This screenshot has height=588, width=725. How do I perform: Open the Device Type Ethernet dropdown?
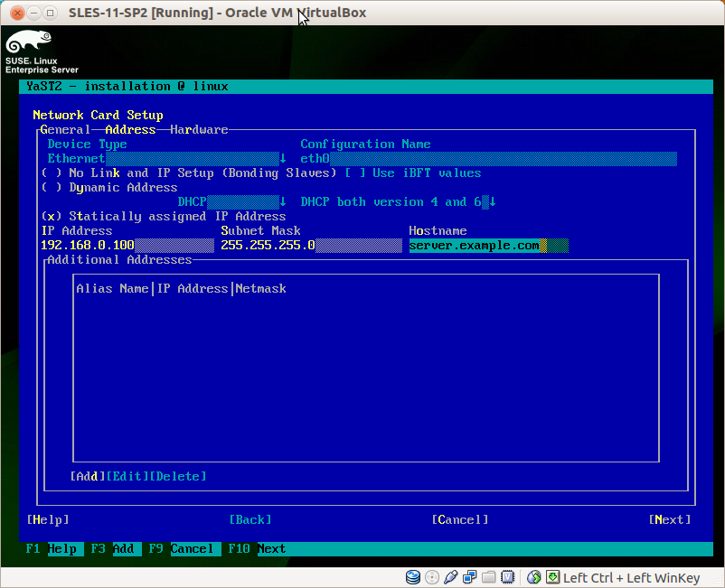167,159
